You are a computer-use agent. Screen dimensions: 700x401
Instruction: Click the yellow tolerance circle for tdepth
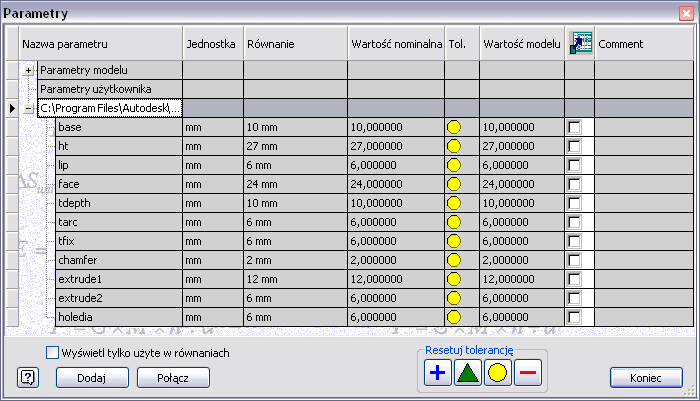(x=454, y=203)
